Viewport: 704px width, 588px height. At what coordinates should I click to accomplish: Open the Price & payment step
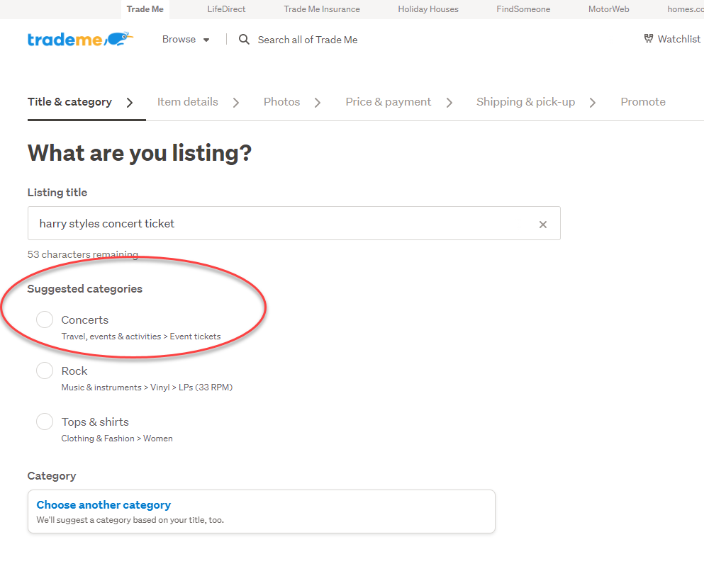(388, 102)
